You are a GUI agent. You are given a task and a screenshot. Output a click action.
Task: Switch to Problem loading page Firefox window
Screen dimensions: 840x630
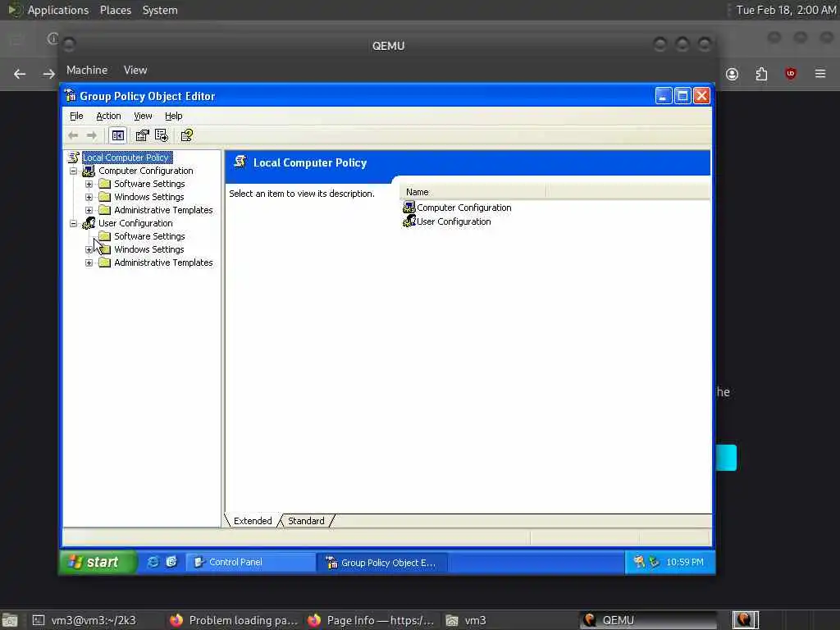tap(234, 620)
